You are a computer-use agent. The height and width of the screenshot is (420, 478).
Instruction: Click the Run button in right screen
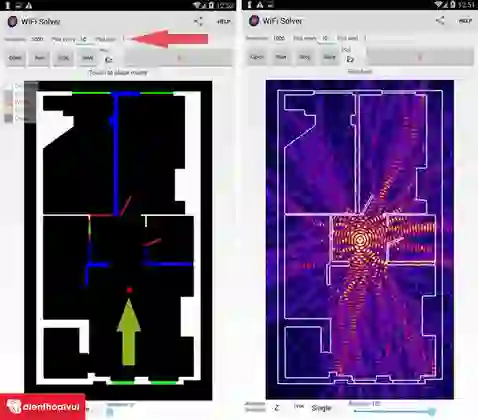click(281, 57)
